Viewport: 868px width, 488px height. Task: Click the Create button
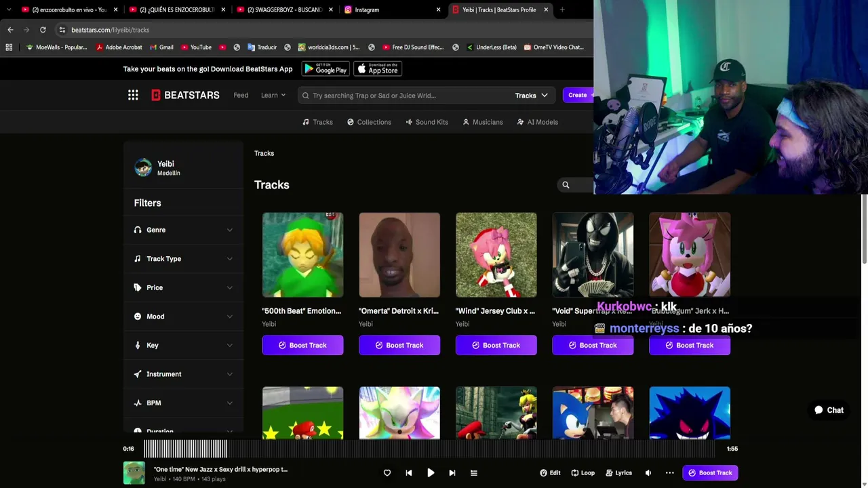point(578,95)
